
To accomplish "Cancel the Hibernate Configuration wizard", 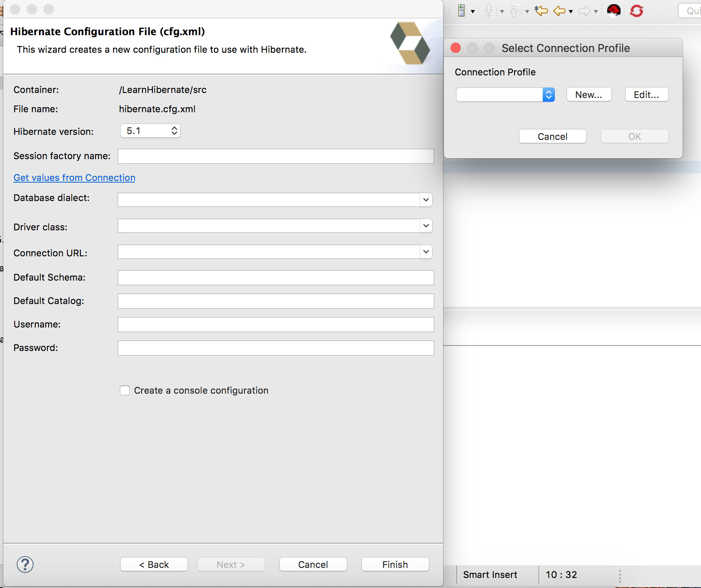I will 313,565.
